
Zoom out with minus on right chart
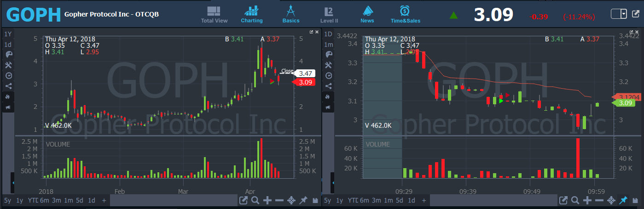599,201
